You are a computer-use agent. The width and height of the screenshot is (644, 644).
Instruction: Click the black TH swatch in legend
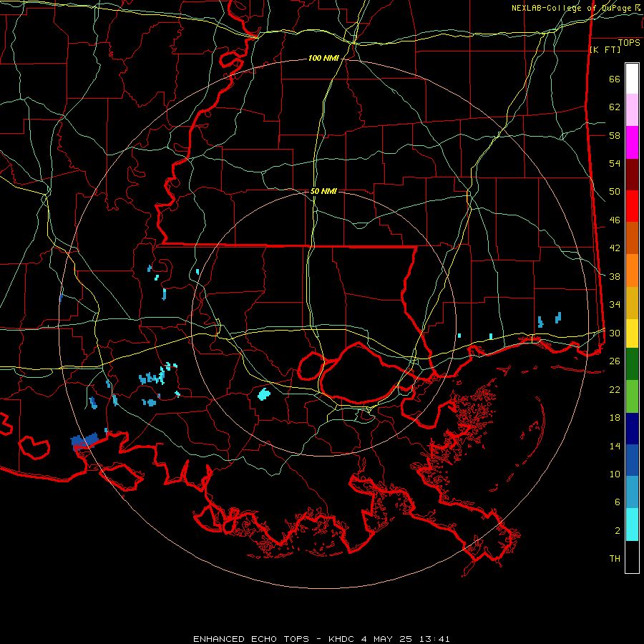632,557
